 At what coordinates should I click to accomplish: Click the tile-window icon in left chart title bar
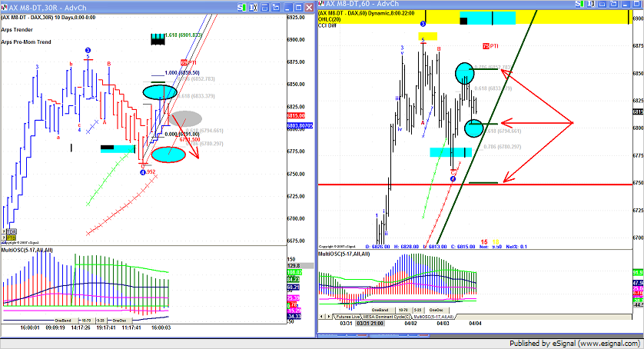pos(265,6)
